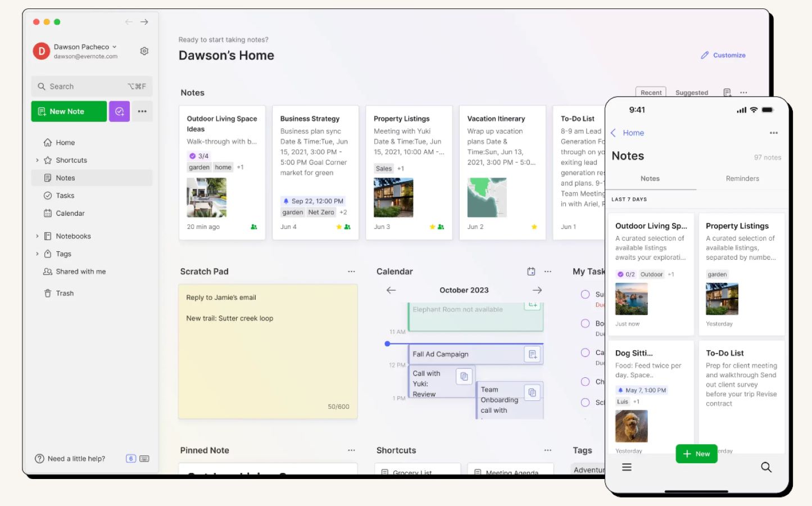Toggle the 3/4 task badge on Outdoor Living note

tap(199, 156)
